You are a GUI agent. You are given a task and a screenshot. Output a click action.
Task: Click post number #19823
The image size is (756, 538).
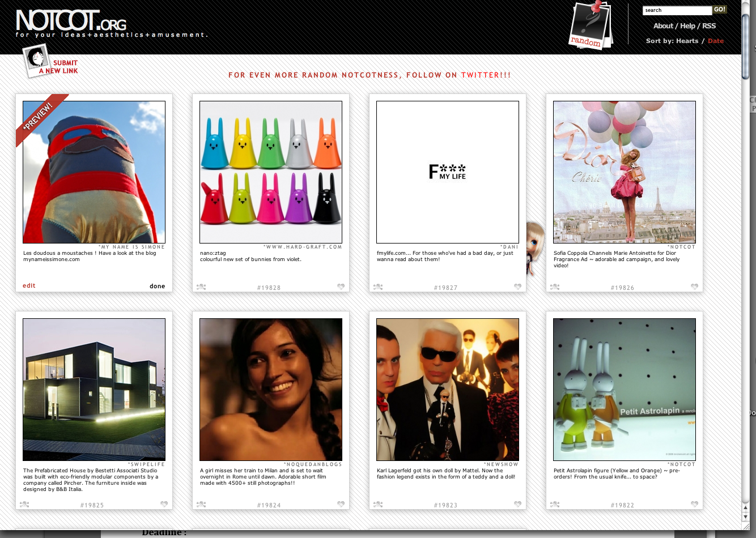(446, 505)
